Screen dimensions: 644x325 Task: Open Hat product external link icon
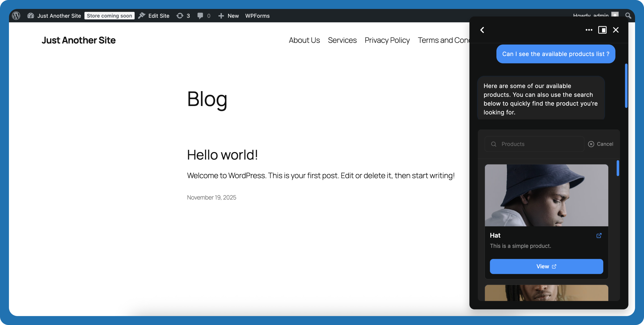click(x=599, y=236)
